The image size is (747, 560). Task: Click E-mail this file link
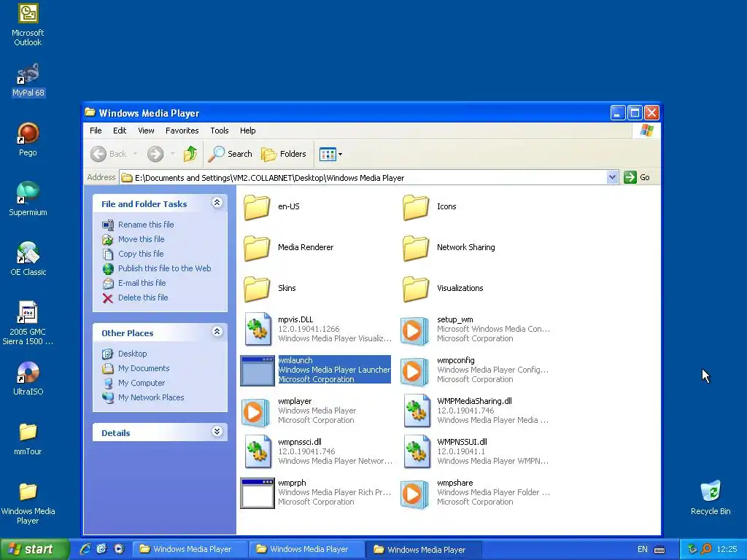pos(142,283)
